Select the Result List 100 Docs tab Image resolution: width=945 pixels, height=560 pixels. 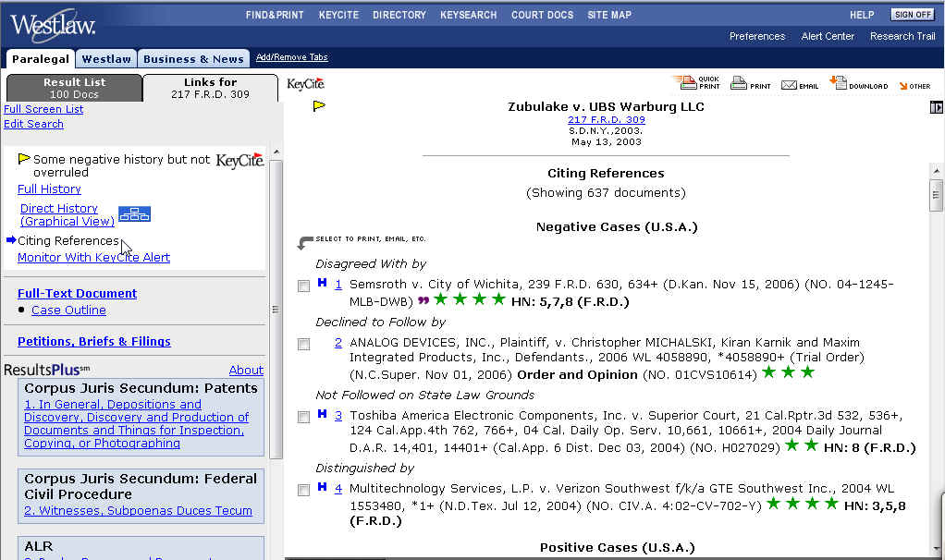[74, 88]
